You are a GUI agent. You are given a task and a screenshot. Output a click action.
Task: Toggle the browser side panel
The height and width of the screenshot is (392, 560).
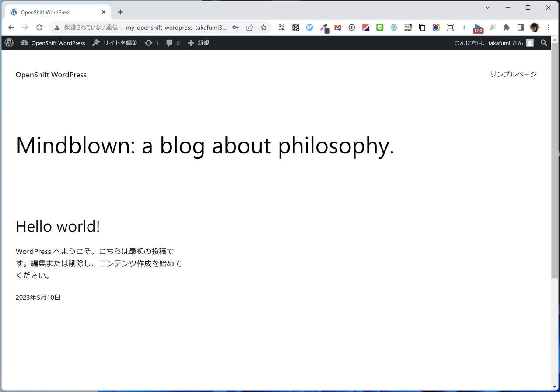520,28
